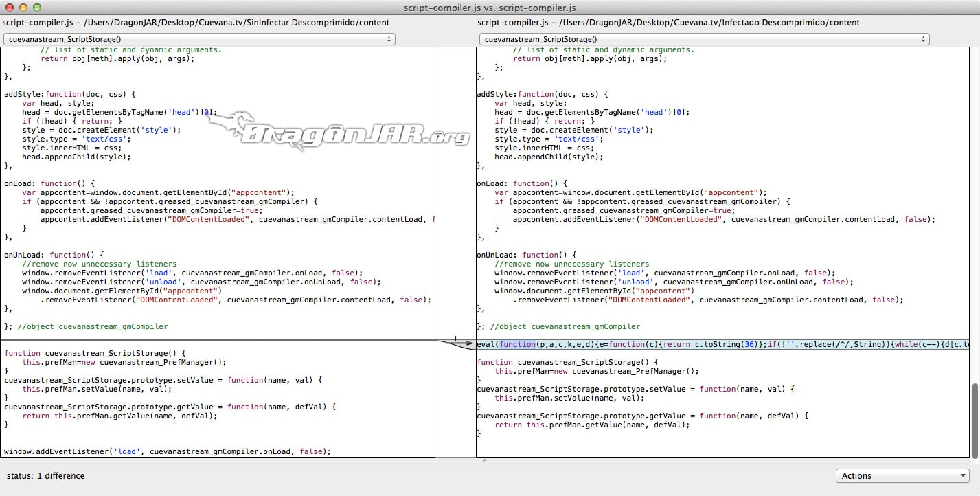Viewport: 980px width, 496px height.
Task: Click the yellow minimize window button
Action: (23, 8)
